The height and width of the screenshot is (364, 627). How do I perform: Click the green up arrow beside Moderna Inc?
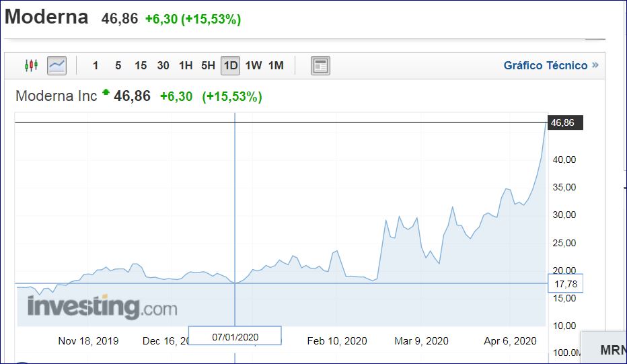coord(106,93)
